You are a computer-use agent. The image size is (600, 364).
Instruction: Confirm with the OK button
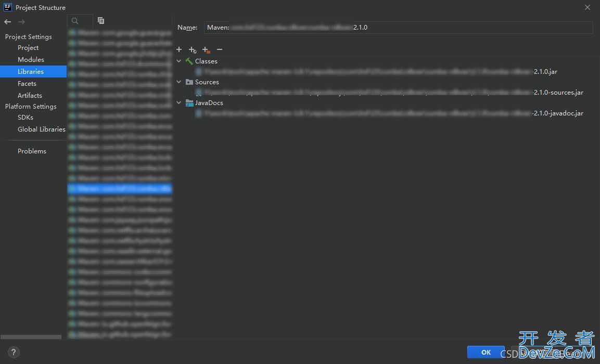(486, 352)
